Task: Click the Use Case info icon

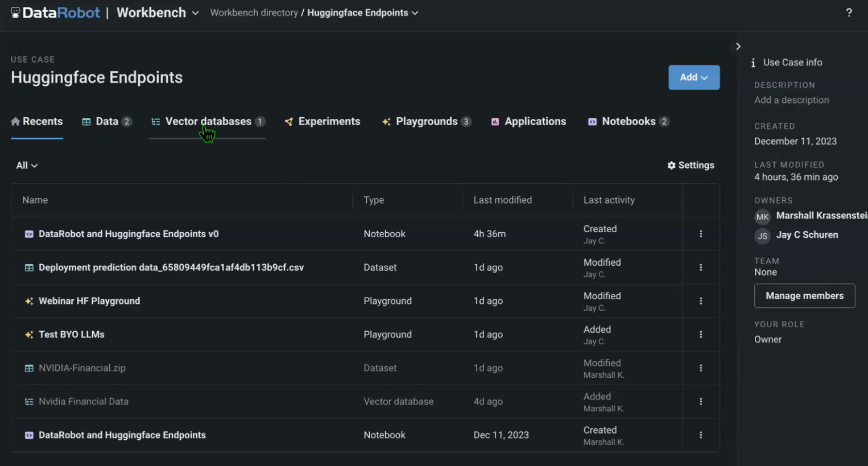Action: tap(753, 63)
